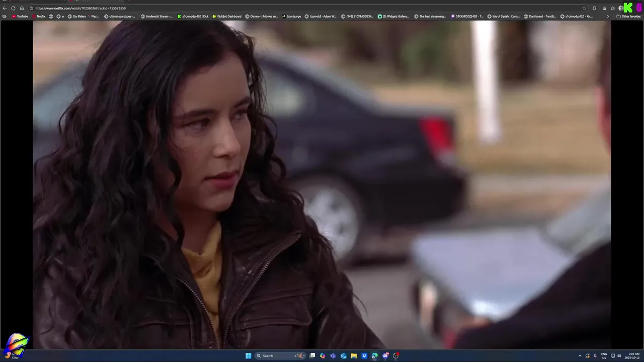The height and width of the screenshot is (362, 644).
Task: Change the ENG US input language
Action: point(604,355)
